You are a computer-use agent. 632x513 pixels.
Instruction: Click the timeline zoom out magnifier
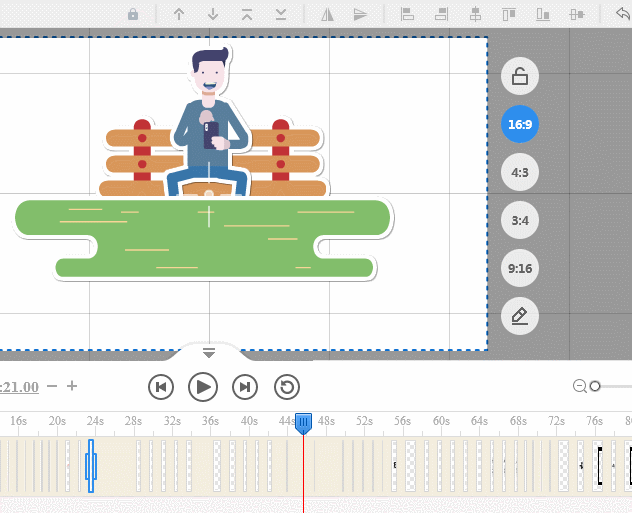pos(580,386)
